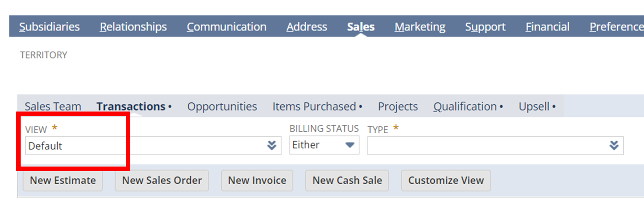Open the Financial tab

547,27
